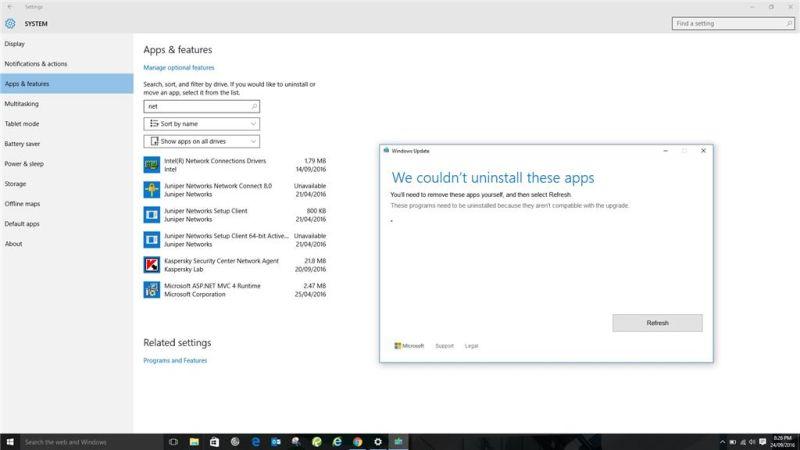800x450 pixels.
Task: Select Multitasking in the sidebar
Action: coord(66,104)
